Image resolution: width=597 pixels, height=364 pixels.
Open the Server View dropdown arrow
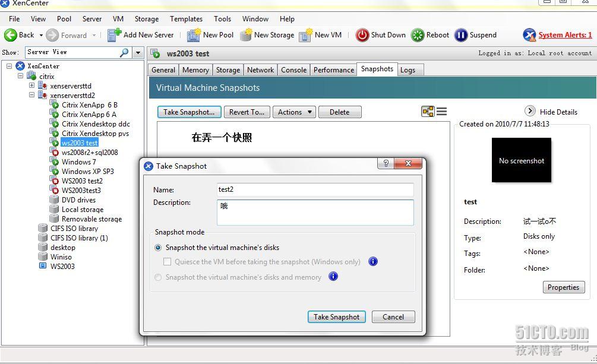click(x=138, y=52)
